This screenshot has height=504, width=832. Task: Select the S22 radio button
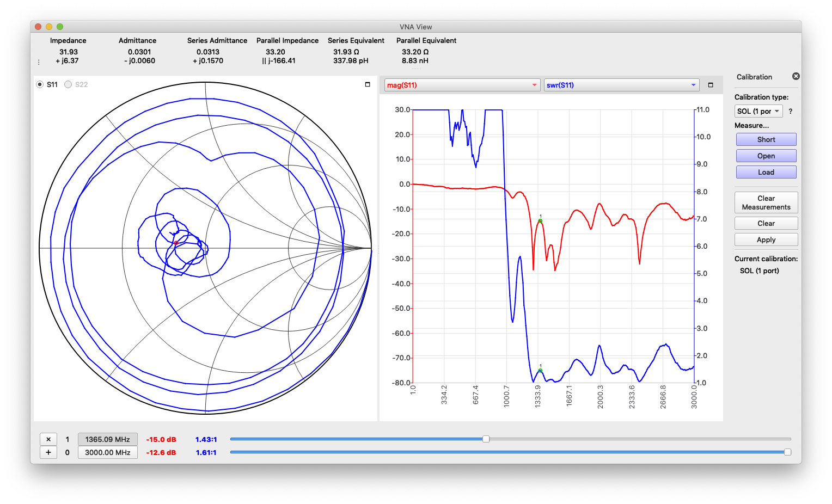pos(68,84)
